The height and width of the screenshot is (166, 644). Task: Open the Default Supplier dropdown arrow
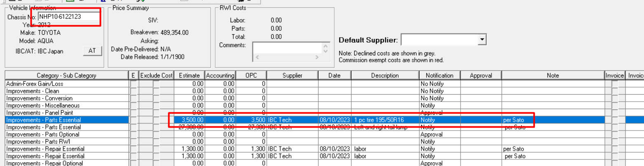pyautogui.click(x=482, y=40)
